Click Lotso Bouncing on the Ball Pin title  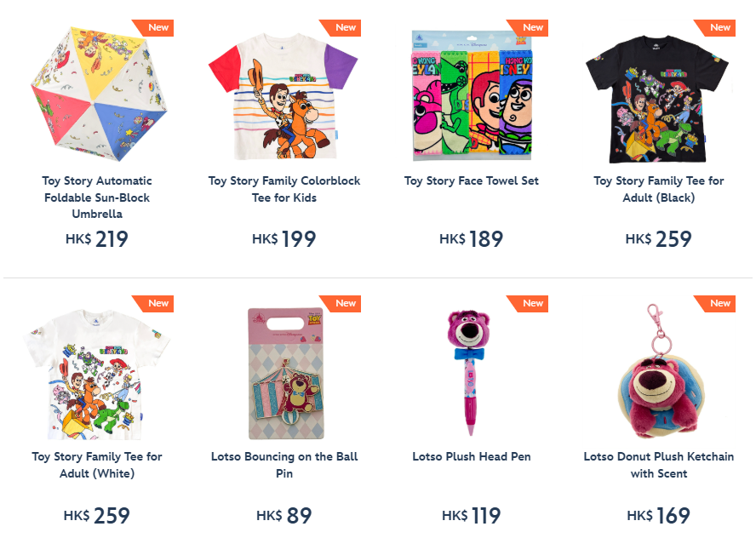(284, 465)
